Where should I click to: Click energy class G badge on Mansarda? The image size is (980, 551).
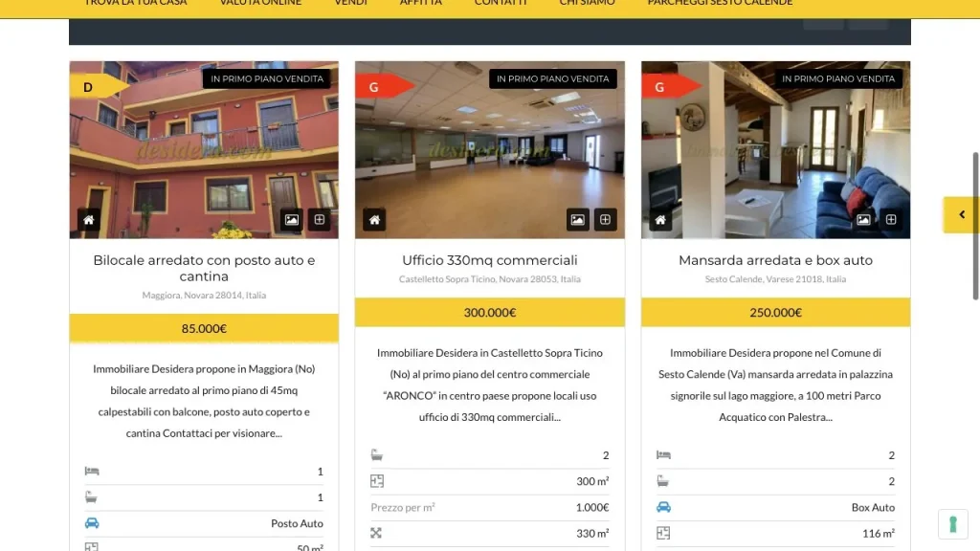tap(669, 87)
